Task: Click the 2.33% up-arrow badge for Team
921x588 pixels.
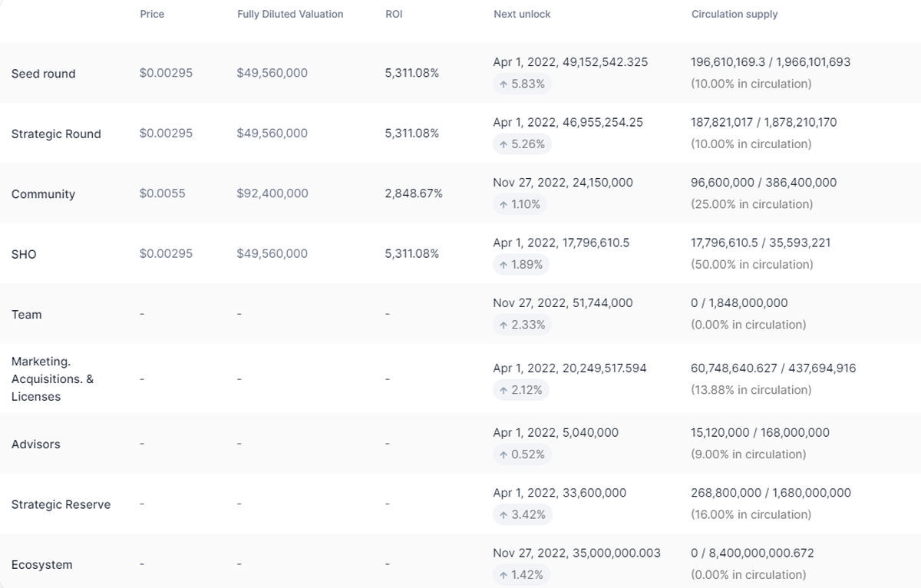Action: [522, 325]
